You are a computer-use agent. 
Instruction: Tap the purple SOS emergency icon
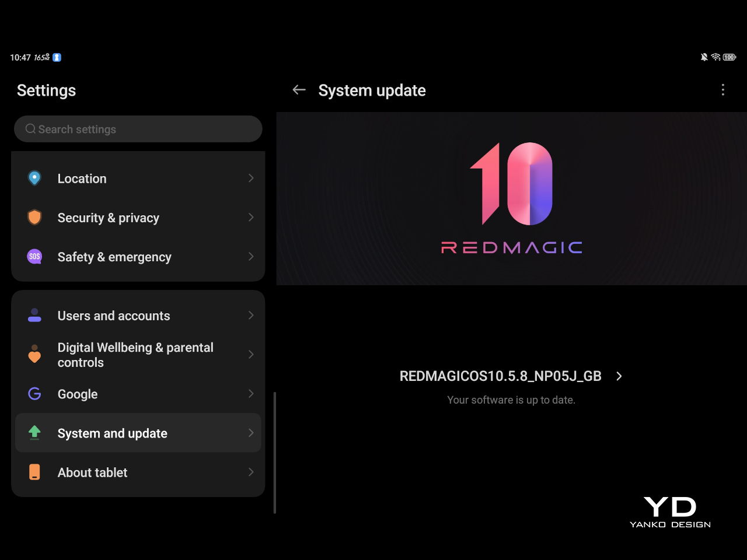[x=34, y=257]
